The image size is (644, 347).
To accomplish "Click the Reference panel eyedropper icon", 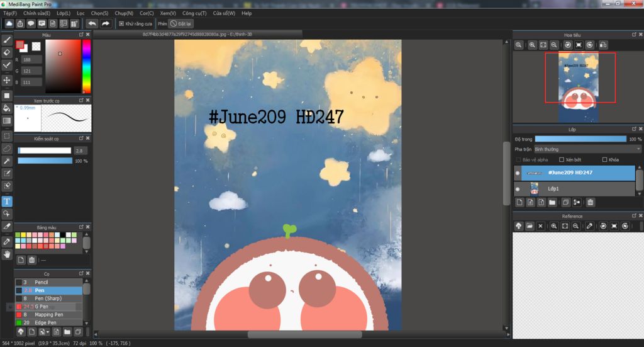I will pos(589,225).
